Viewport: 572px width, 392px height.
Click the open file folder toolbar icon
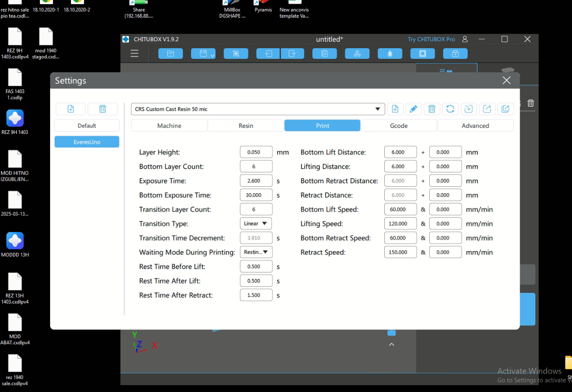point(171,54)
